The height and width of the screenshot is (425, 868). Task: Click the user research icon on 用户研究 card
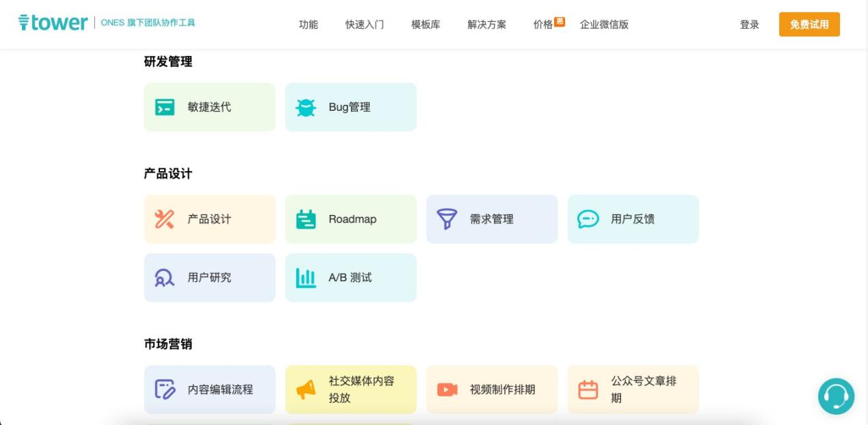(165, 278)
